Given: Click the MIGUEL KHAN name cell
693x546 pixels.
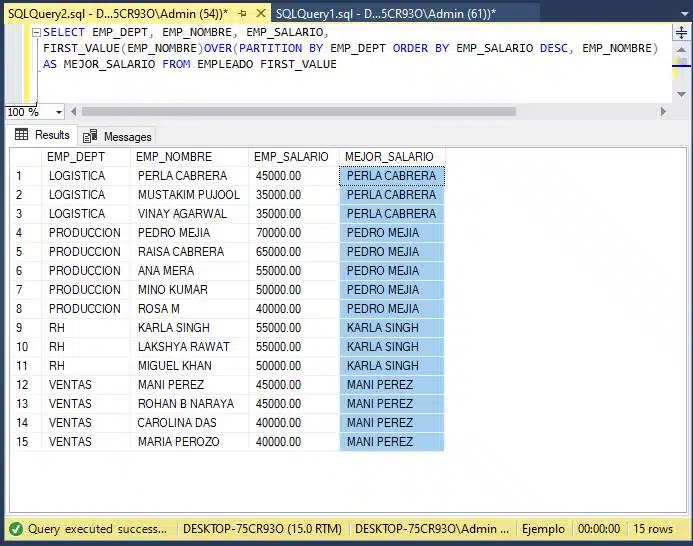Looking at the screenshot, I should tap(189, 366).
